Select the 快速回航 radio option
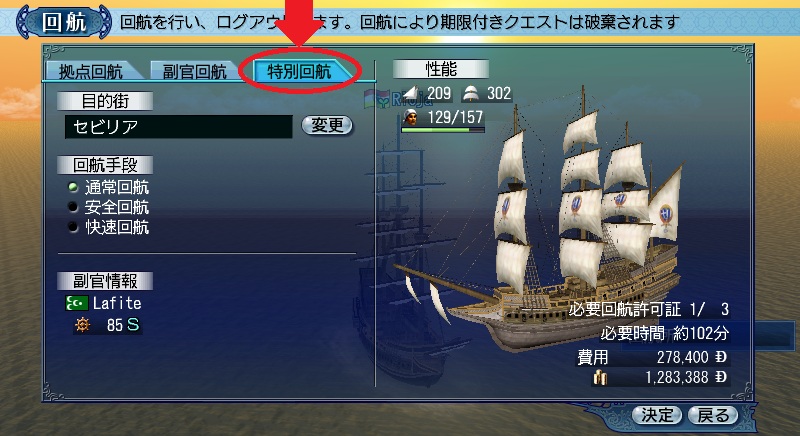Screen dimensions: 800x436 108,227
